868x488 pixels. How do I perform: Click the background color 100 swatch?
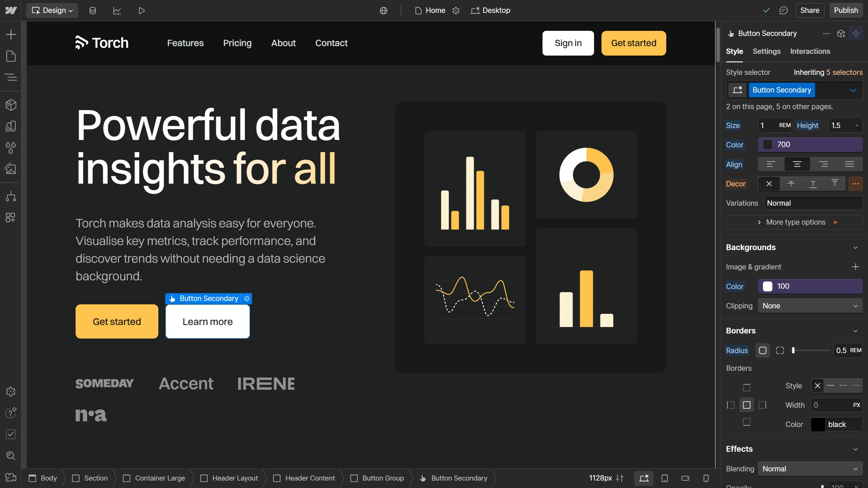[x=768, y=286]
